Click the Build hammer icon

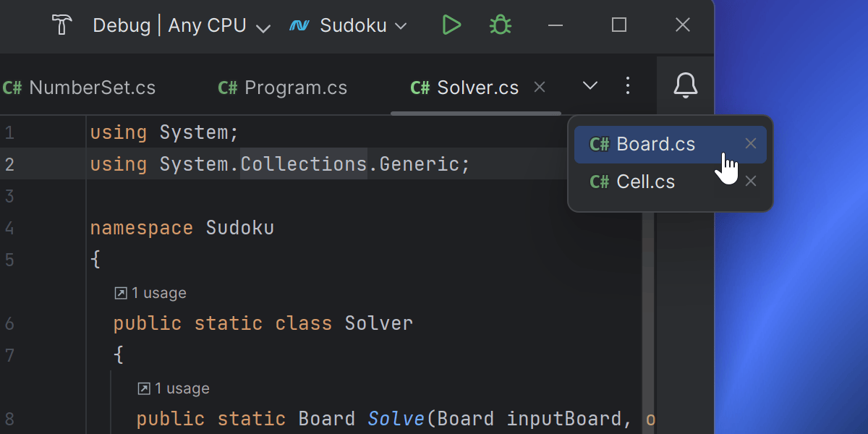[63, 25]
